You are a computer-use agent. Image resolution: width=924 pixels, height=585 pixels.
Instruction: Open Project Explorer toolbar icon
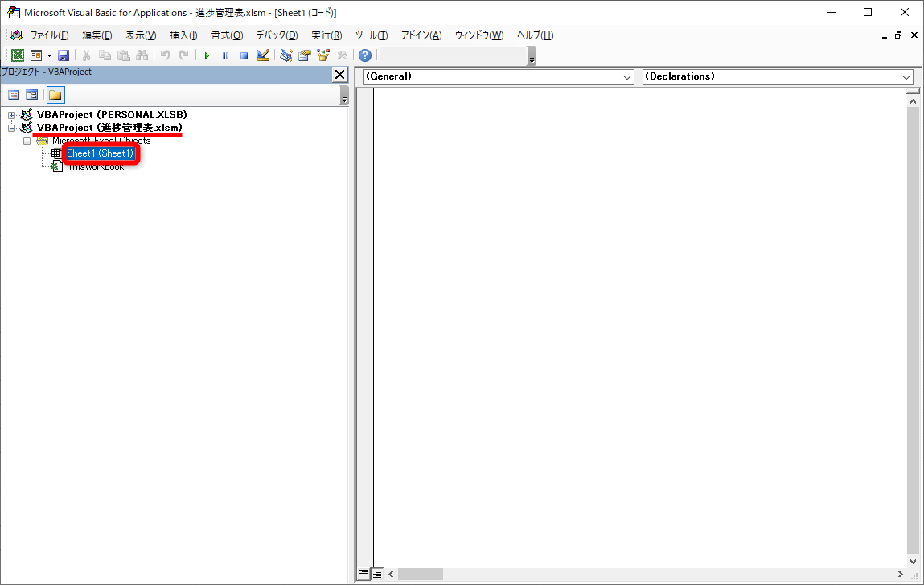pos(285,55)
